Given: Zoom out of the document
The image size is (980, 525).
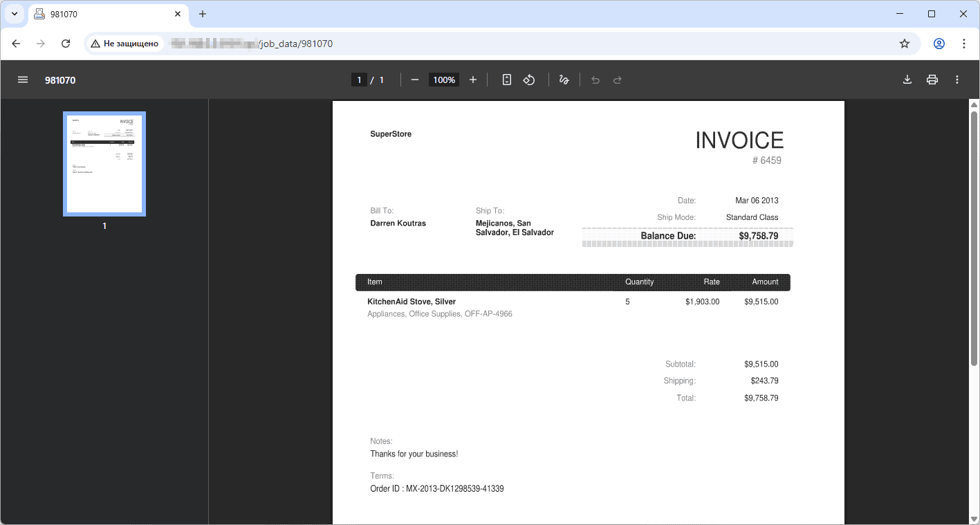Looking at the screenshot, I should click(414, 80).
